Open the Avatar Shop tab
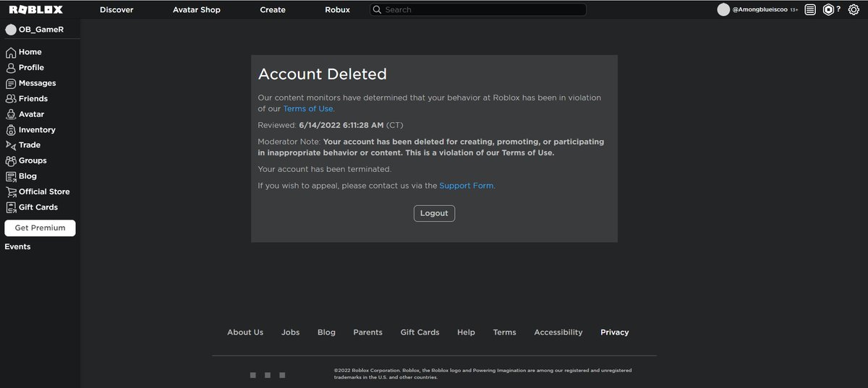This screenshot has height=388, width=868. [197, 10]
